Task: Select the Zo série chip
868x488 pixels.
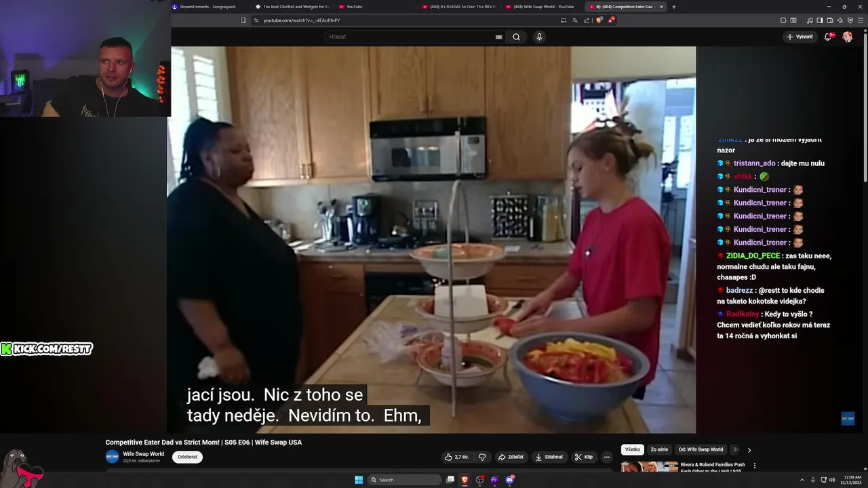Action: coord(659,449)
